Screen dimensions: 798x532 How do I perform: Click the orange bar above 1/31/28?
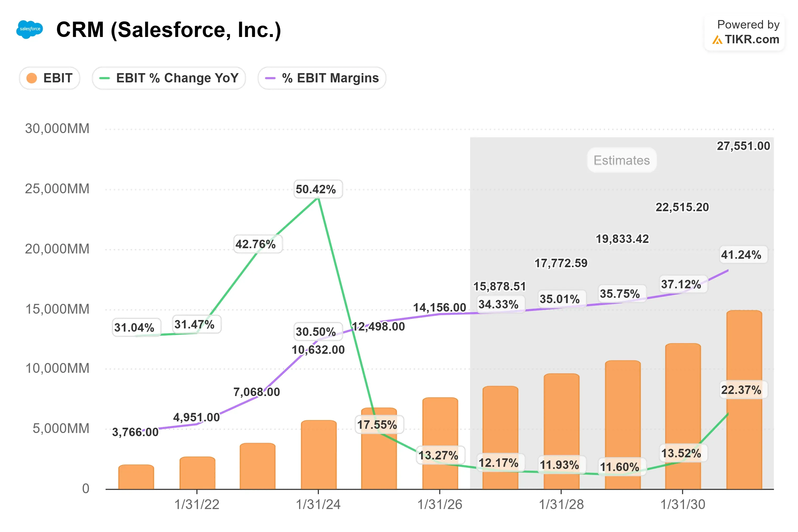coord(561,431)
